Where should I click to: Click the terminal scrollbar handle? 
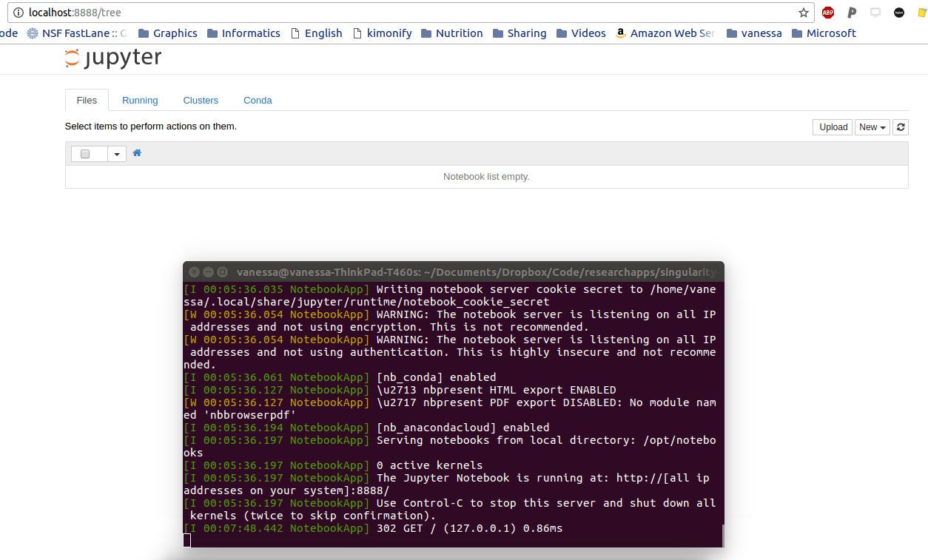pyautogui.click(x=722, y=536)
